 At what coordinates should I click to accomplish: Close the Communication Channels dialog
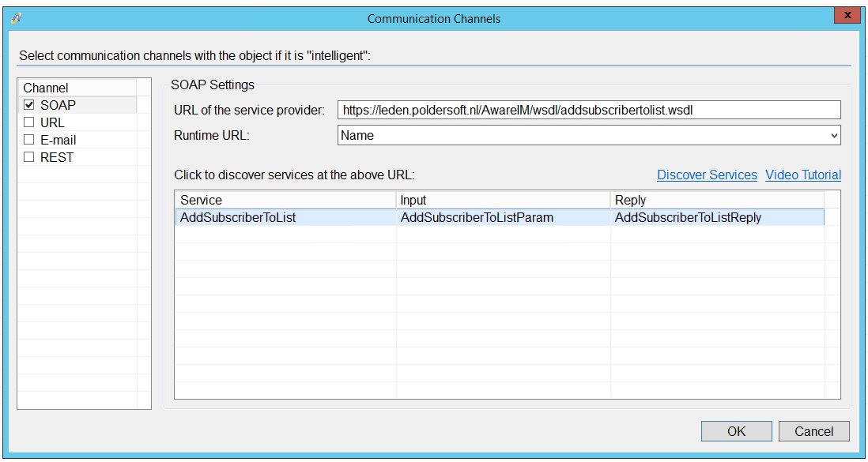pos(847,16)
